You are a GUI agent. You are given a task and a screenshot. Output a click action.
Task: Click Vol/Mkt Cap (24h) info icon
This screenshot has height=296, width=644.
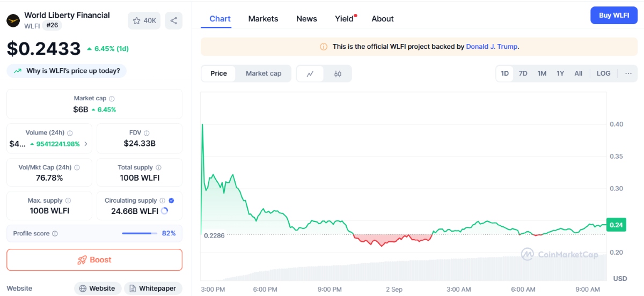point(77,167)
